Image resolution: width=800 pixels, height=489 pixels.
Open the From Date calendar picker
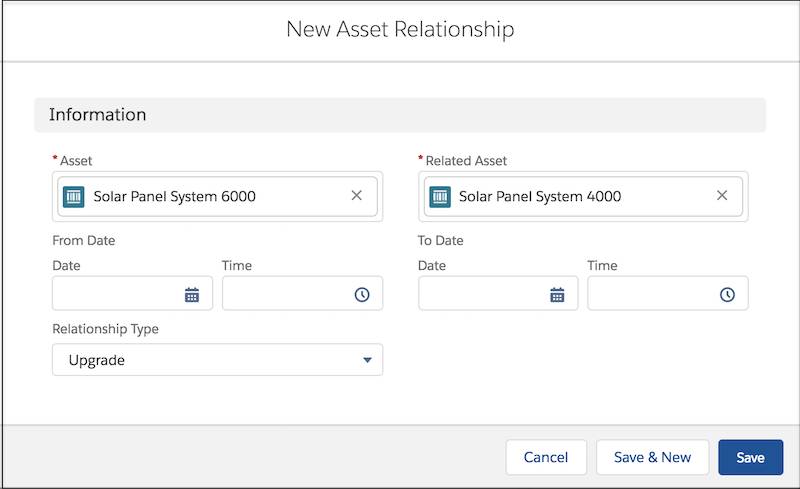192,295
